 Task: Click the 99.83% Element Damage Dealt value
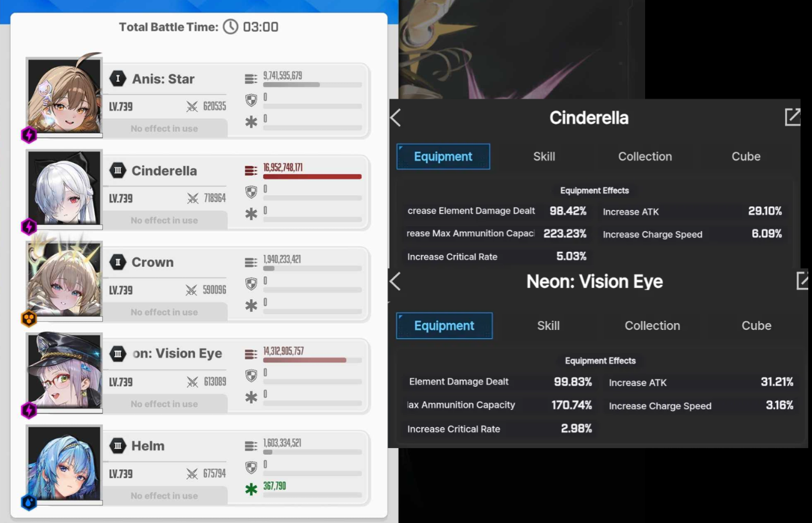tap(573, 382)
